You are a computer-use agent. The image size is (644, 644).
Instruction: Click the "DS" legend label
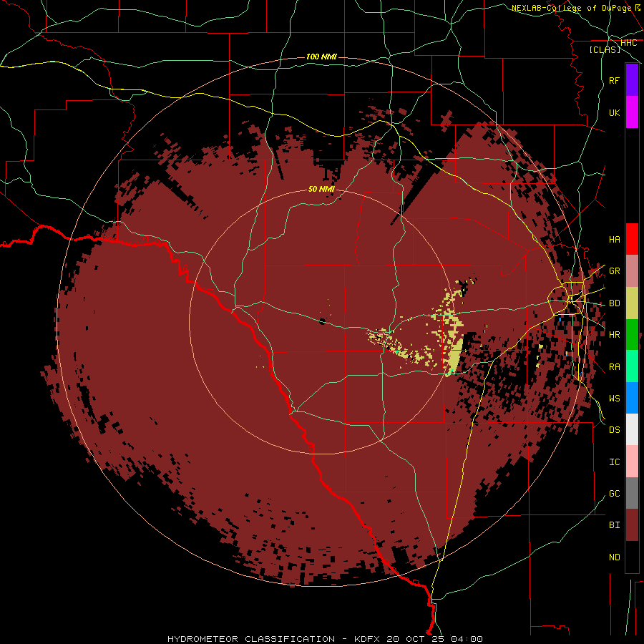pyautogui.click(x=614, y=429)
